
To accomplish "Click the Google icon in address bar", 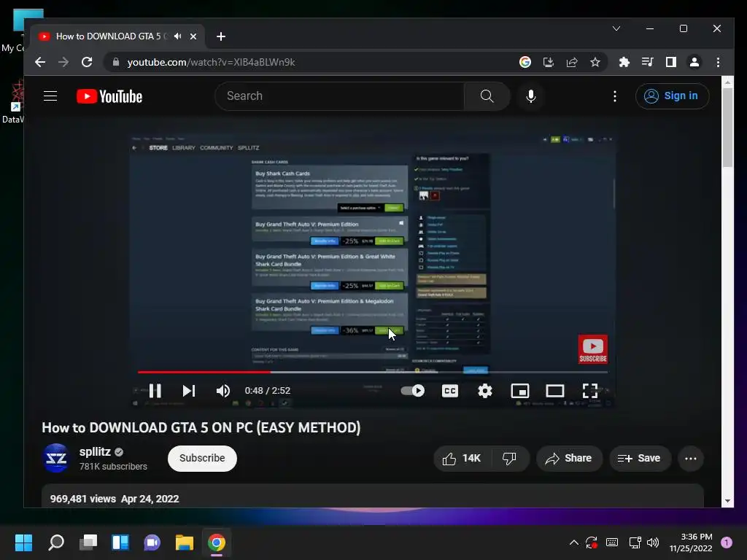I will tap(525, 62).
